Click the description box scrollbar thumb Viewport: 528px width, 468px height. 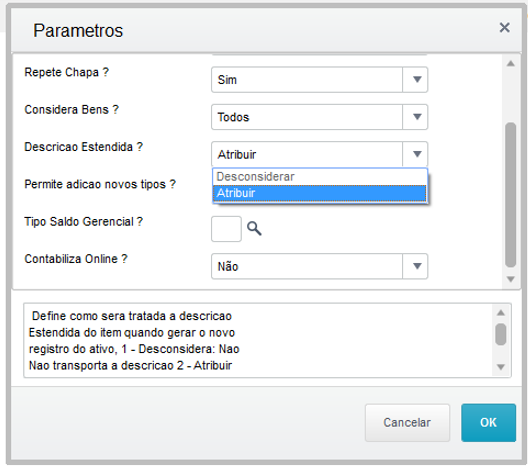click(x=501, y=334)
